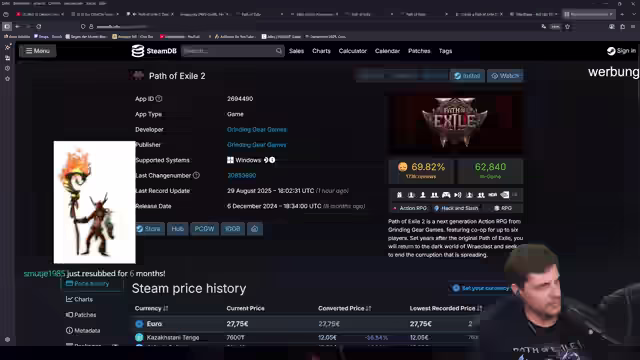Image resolution: width=640 pixels, height=360 pixels.
Task: Select Charts sidebar item
Action: [x=80, y=300]
